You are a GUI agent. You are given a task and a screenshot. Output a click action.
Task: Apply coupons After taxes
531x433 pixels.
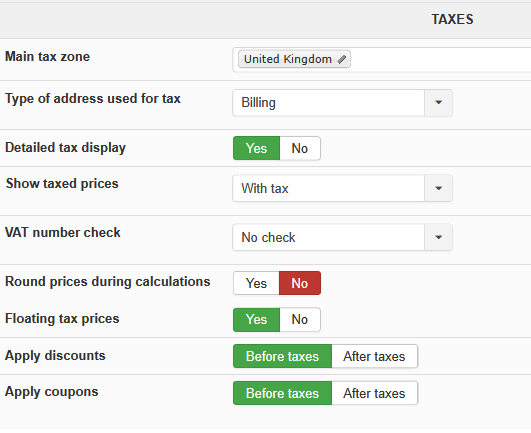(x=375, y=393)
